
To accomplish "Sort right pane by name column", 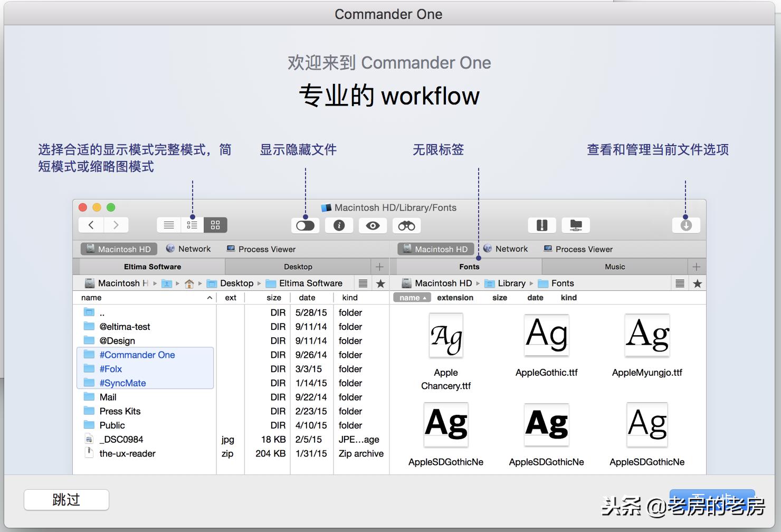I will click(412, 297).
